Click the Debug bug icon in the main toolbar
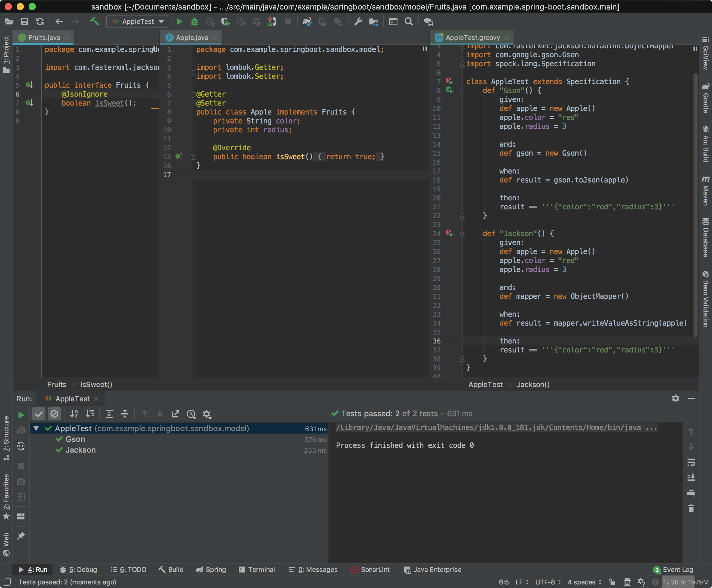 pyautogui.click(x=195, y=22)
